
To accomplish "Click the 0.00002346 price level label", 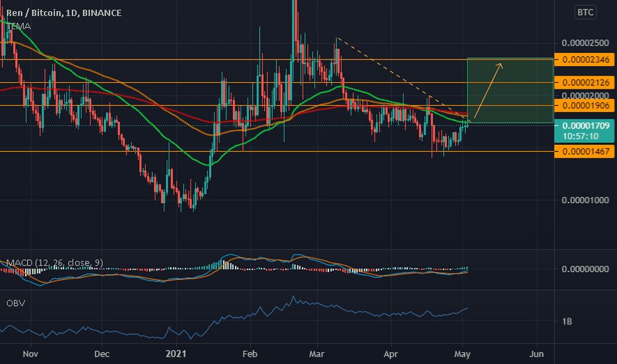I will 584,60.
